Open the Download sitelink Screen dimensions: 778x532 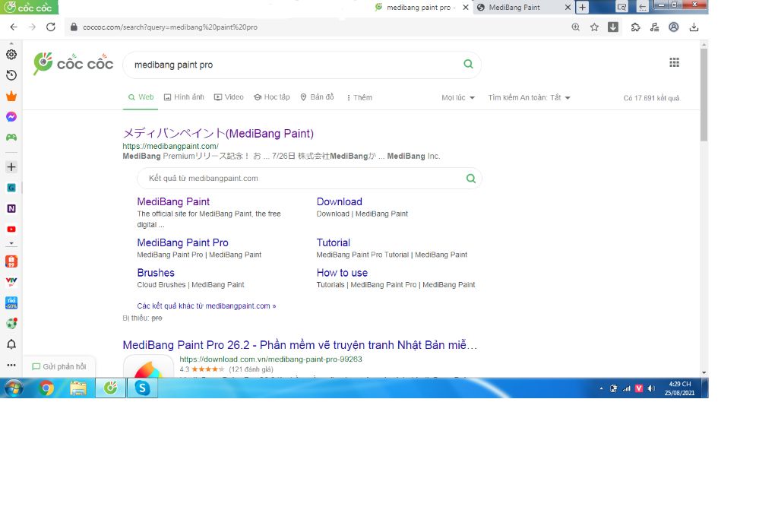pyautogui.click(x=340, y=202)
